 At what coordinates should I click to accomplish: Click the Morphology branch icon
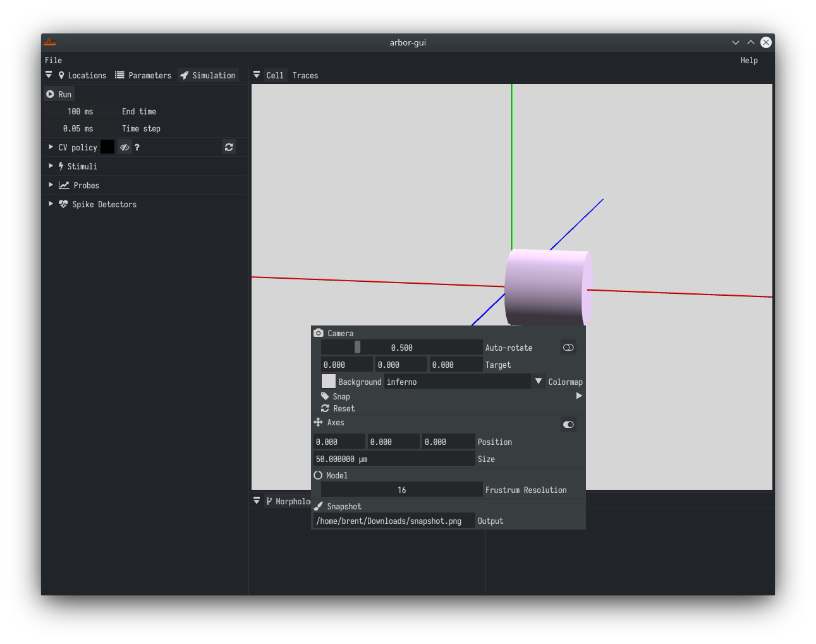(269, 501)
